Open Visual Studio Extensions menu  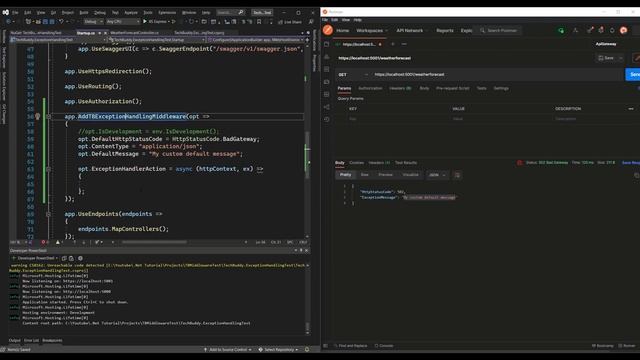point(167,13)
